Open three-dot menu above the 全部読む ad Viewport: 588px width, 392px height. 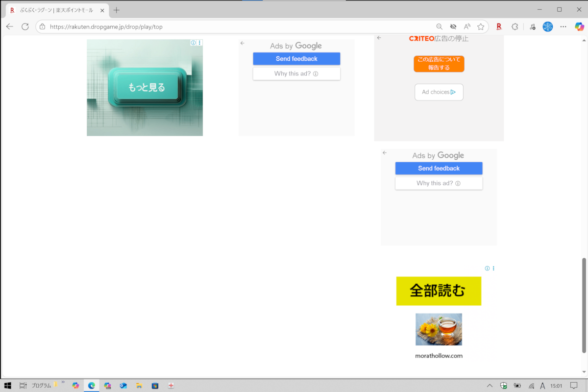click(x=493, y=269)
